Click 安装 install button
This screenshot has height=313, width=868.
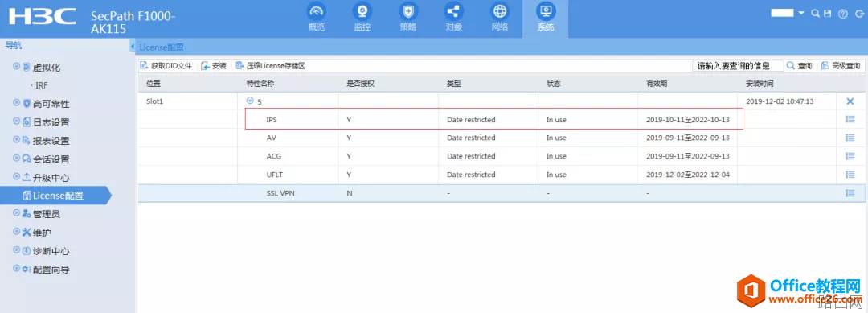click(x=214, y=65)
